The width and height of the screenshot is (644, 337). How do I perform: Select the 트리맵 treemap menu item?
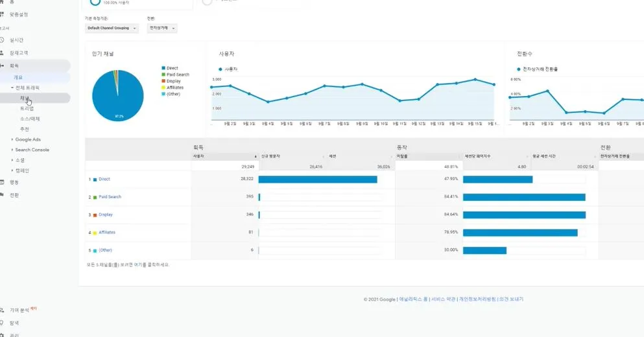pos(27,108)
